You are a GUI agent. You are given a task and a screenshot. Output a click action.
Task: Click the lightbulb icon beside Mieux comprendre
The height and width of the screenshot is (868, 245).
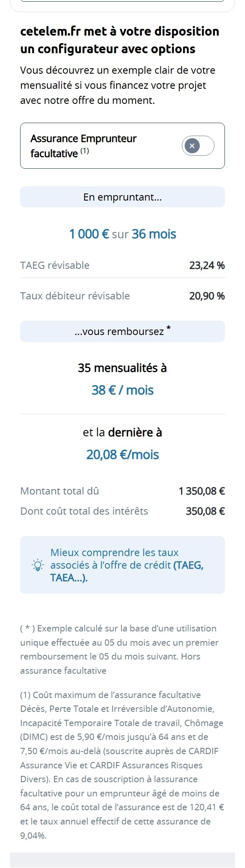coord(38,565)
